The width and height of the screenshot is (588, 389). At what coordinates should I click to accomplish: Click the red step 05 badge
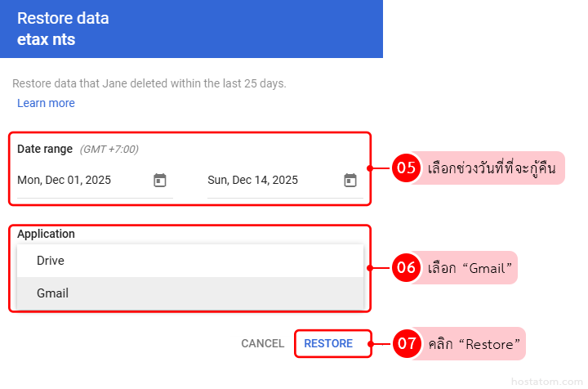coord(406,169)
